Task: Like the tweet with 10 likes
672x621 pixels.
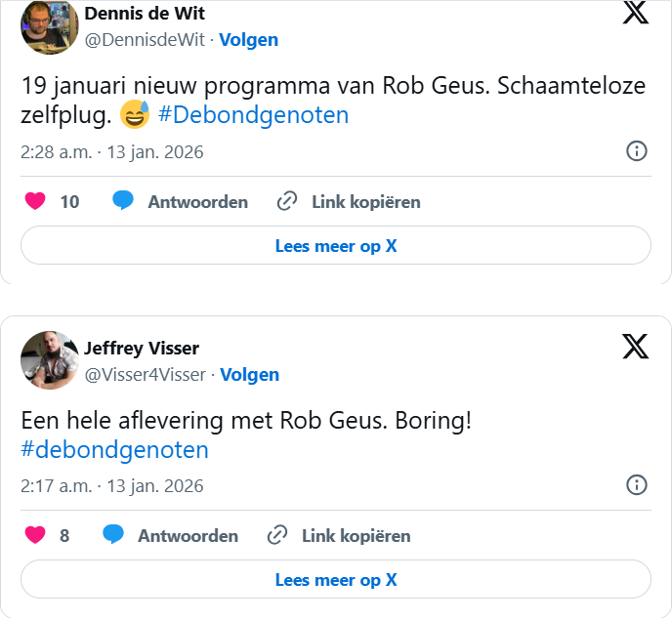Action: pyautogui.click(x=35, y=202)
